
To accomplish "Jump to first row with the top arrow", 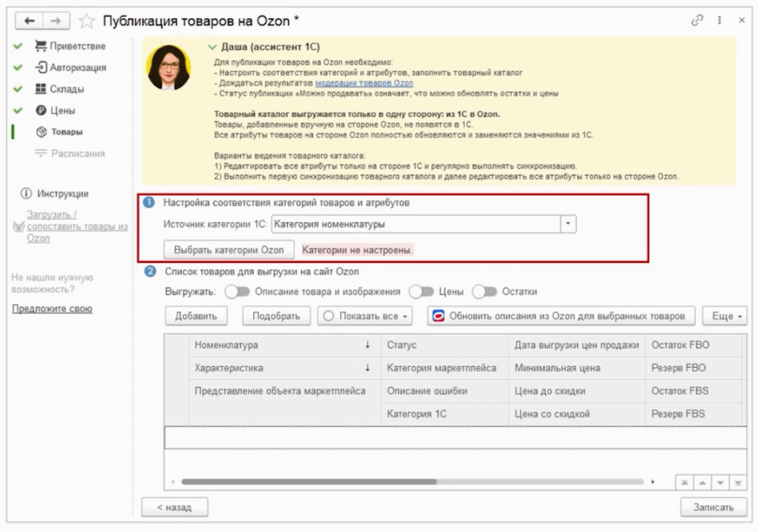I will pyautogui.click(x=685, y=482).
